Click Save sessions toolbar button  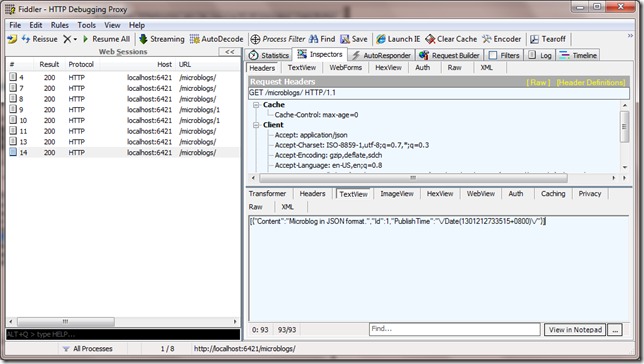pyautogui.click(x=354, y=39)
